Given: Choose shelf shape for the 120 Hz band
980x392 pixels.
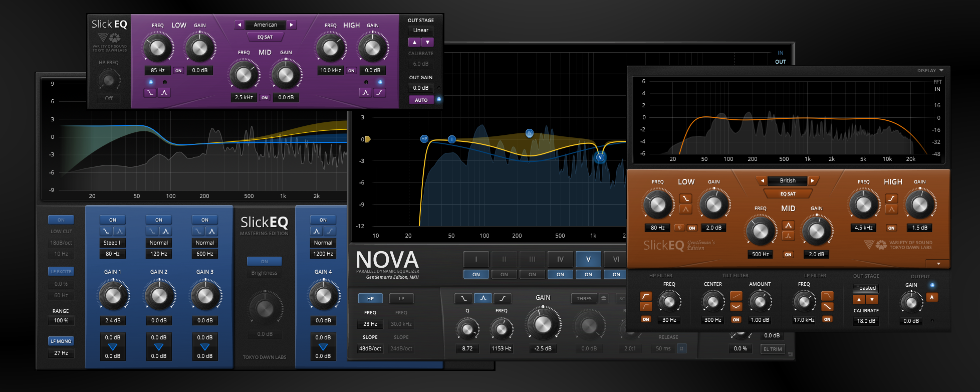Looking at the screenshot, I should (152, 231).
